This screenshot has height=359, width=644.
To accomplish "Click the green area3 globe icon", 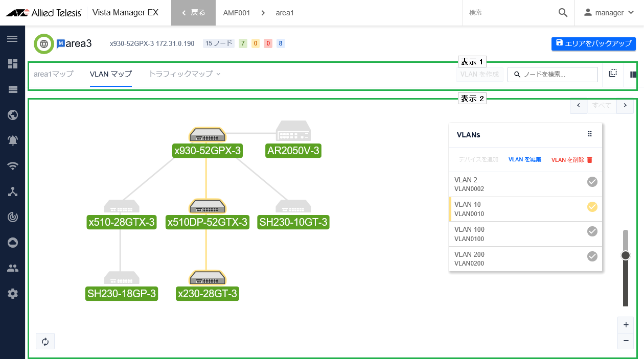I will [x=44, y=44].
